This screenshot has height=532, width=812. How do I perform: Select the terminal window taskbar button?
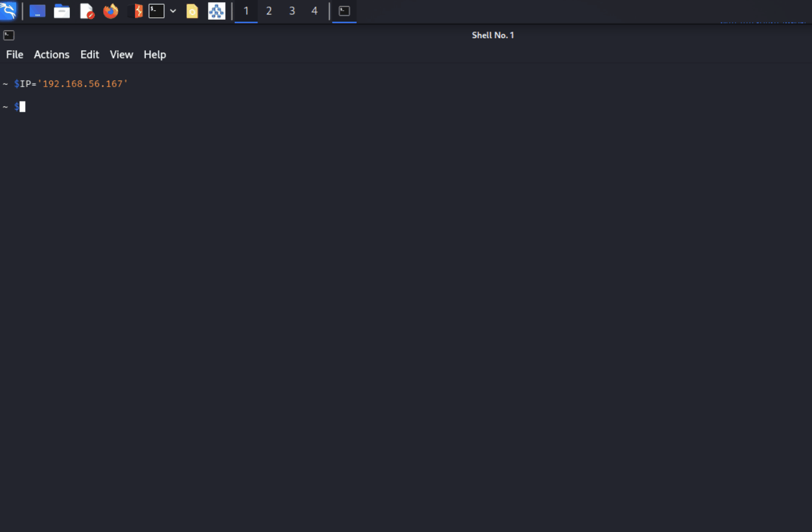tap(344, 11)
